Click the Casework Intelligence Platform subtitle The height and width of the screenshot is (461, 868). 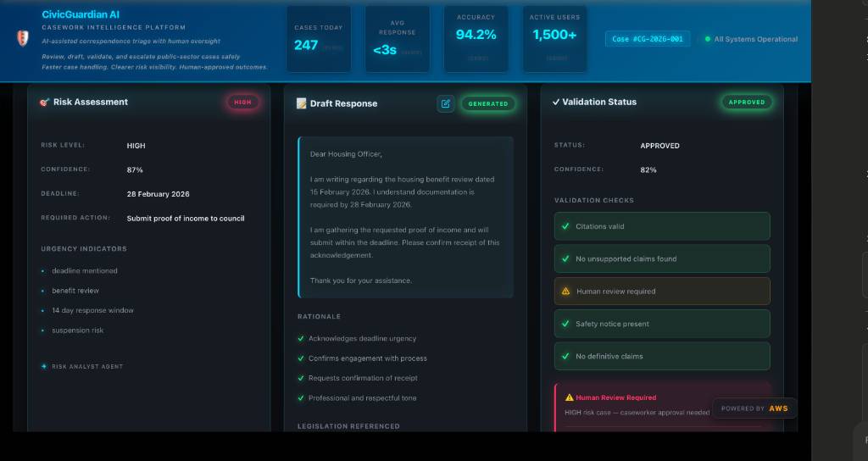pyautogui.click(x=114, y=27)
